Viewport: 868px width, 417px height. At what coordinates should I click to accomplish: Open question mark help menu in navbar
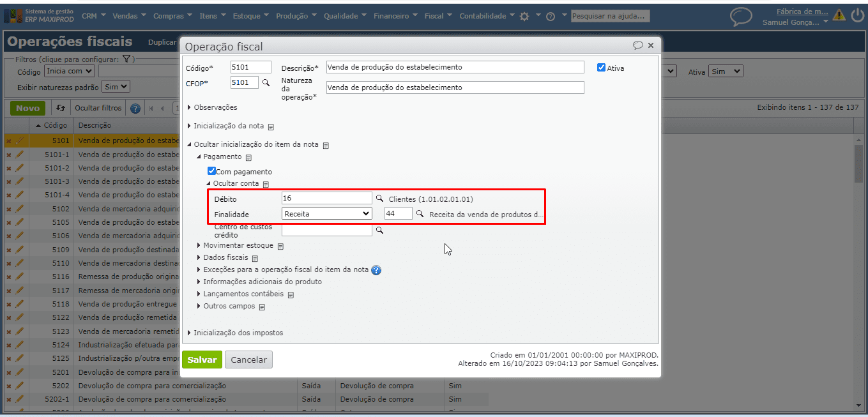point(551,16)
